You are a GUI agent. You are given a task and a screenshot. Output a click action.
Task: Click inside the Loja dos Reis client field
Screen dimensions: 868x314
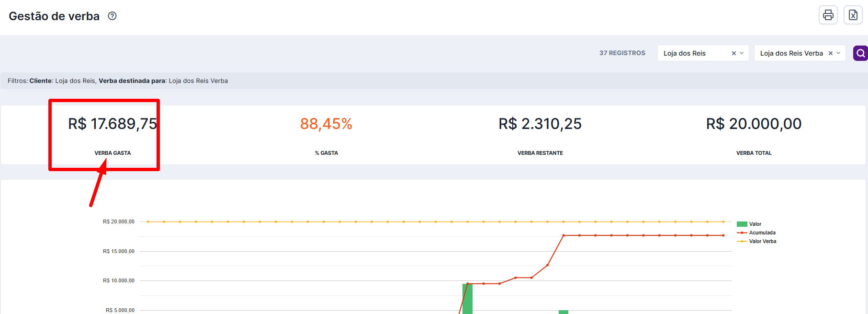click(689, 53)
